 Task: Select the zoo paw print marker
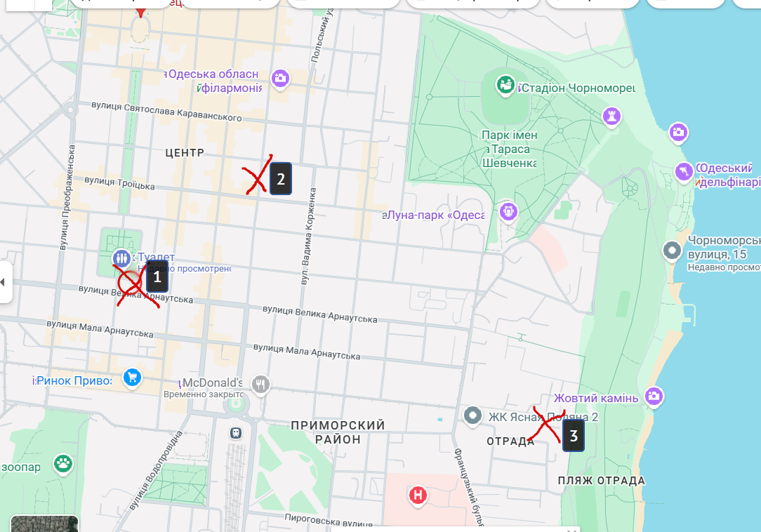point(63,463)
